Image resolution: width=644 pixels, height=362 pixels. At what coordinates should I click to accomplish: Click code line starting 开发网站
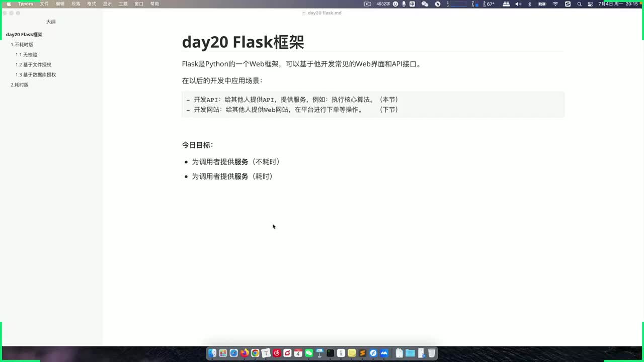coord(292,110)
